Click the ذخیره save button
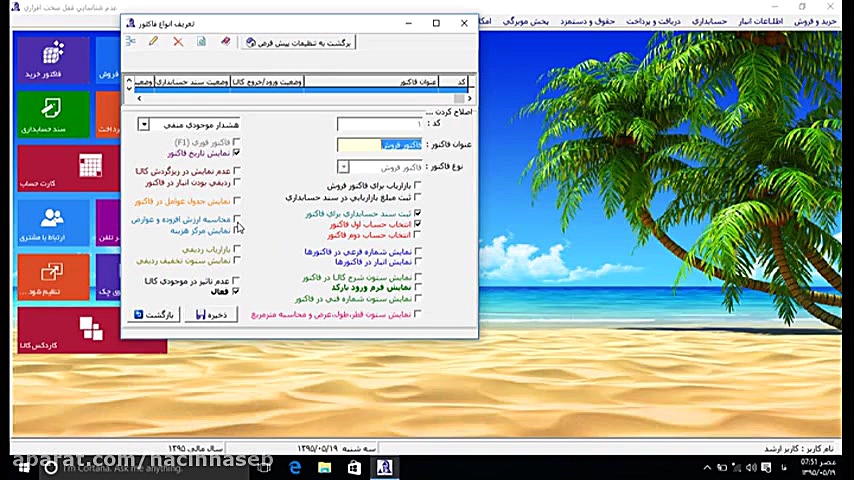 pyautogui.click(x=211, y=314)
